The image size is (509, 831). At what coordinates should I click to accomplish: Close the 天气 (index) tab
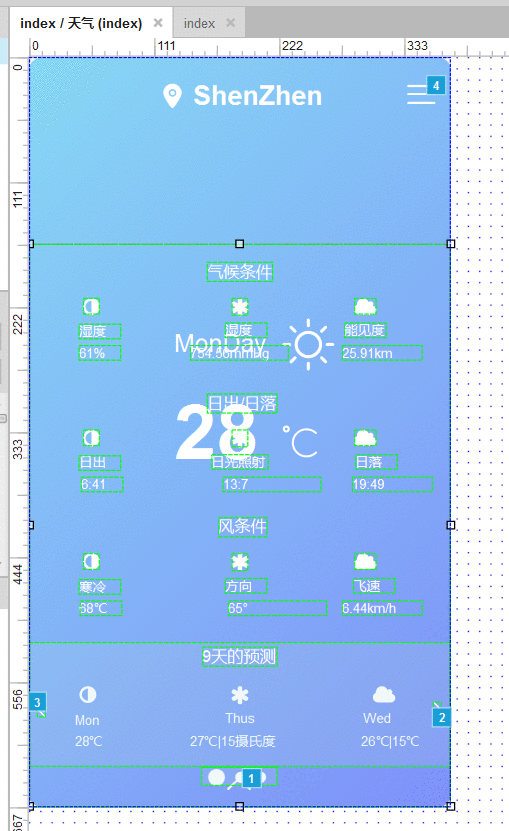[x=158, y=23]
